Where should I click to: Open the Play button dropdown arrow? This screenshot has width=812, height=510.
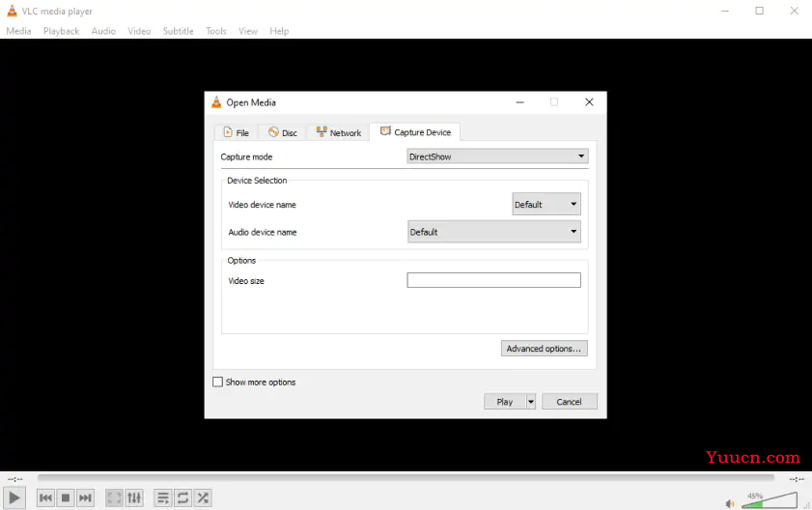pos(531,402)
